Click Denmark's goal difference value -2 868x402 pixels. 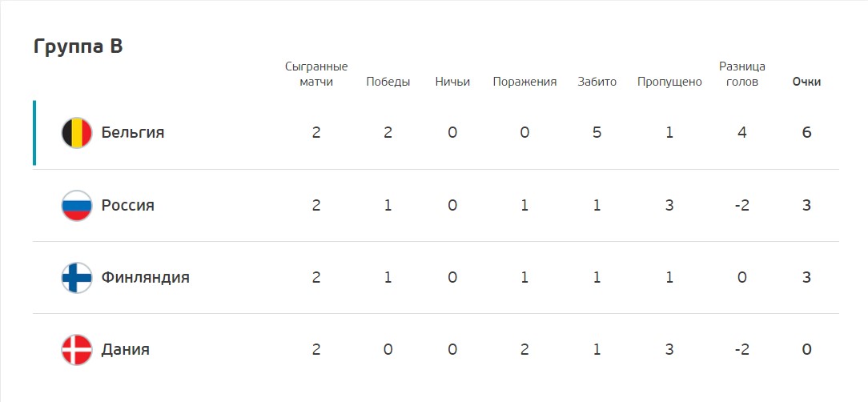[x=742, y=349]
